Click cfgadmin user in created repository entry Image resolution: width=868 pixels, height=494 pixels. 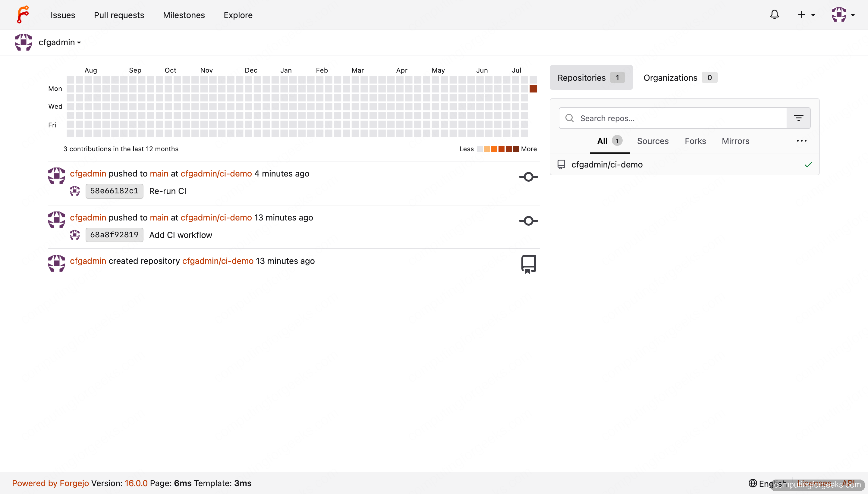[x=88, y=261]
